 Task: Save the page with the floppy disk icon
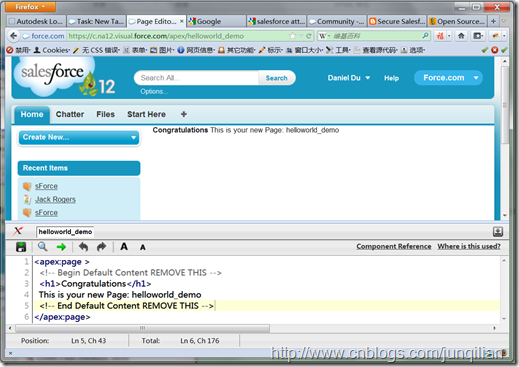(21, 247)
